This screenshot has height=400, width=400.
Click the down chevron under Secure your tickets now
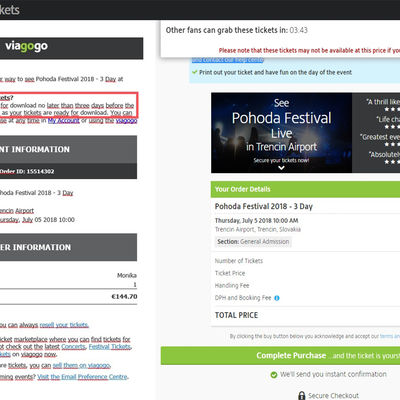(281, 168)
